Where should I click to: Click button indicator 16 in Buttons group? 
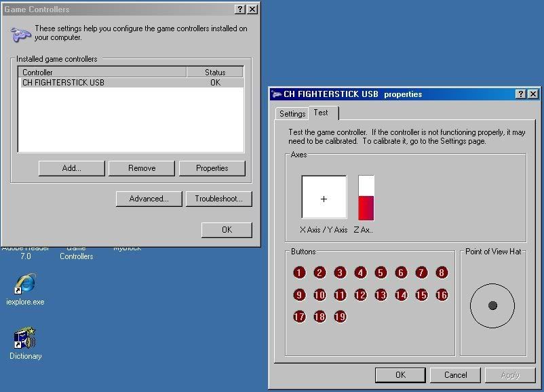point(442,295)
